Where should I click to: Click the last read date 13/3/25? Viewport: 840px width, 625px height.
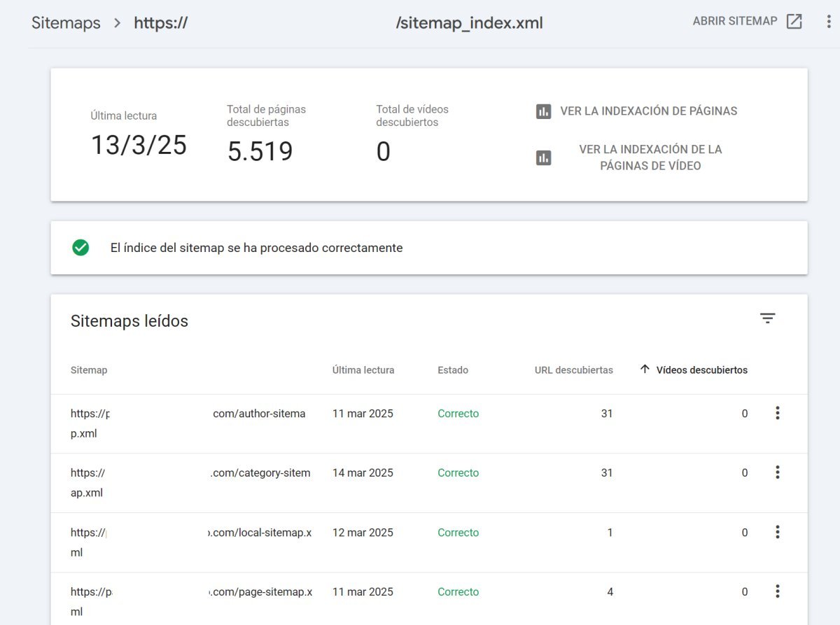point(139,145)
